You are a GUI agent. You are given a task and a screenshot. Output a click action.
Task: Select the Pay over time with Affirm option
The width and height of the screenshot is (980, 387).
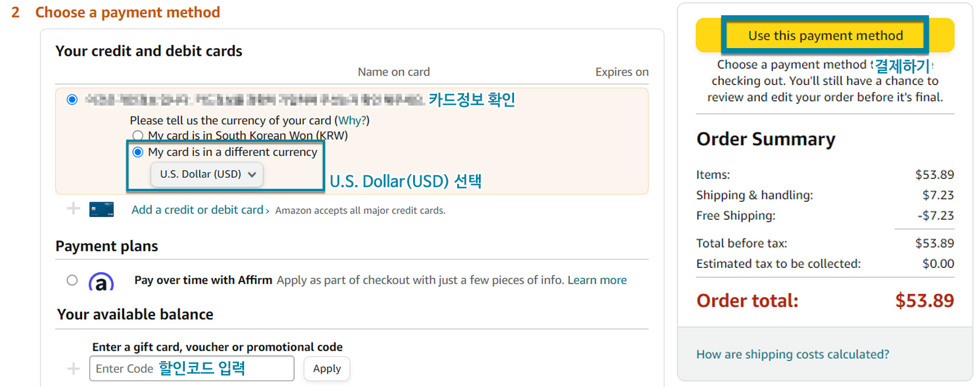click(72, 280)
